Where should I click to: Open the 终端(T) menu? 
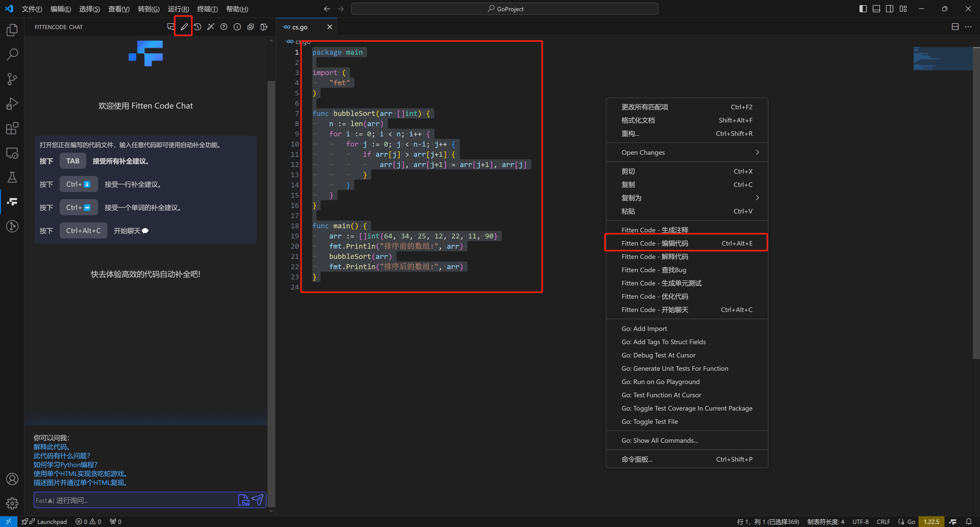(x=207, y=9)
